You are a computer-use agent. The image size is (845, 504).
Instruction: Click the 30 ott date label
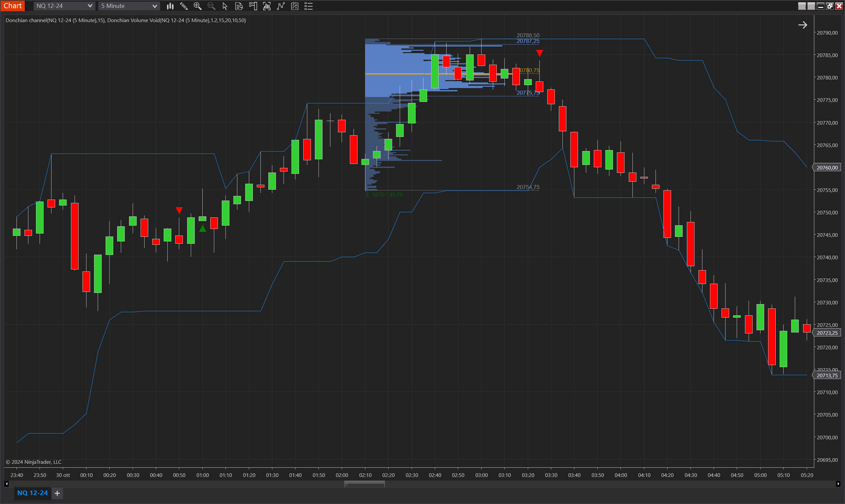[x=63, y=475]
